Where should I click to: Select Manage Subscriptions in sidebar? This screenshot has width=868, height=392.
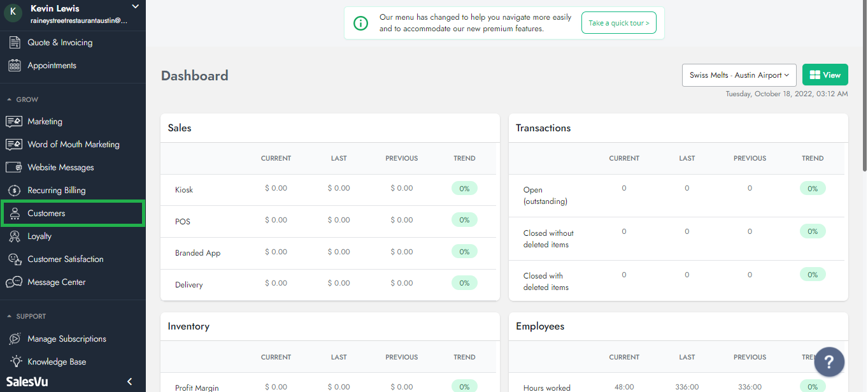(x=67, y=339)
